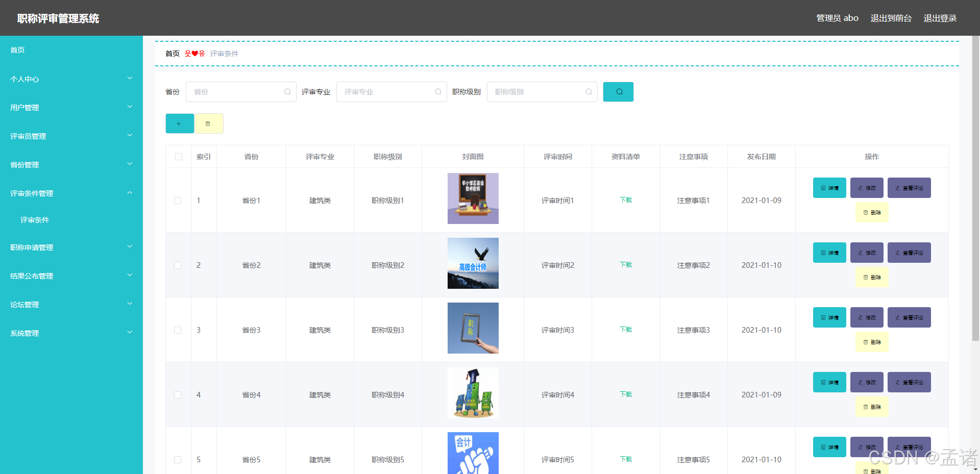Click cover image of row 省份4

[x=473, y=393]
